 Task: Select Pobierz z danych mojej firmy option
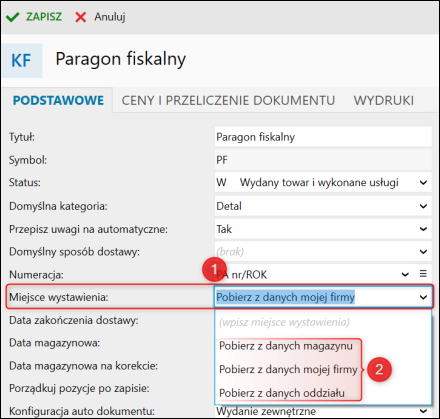288,369
